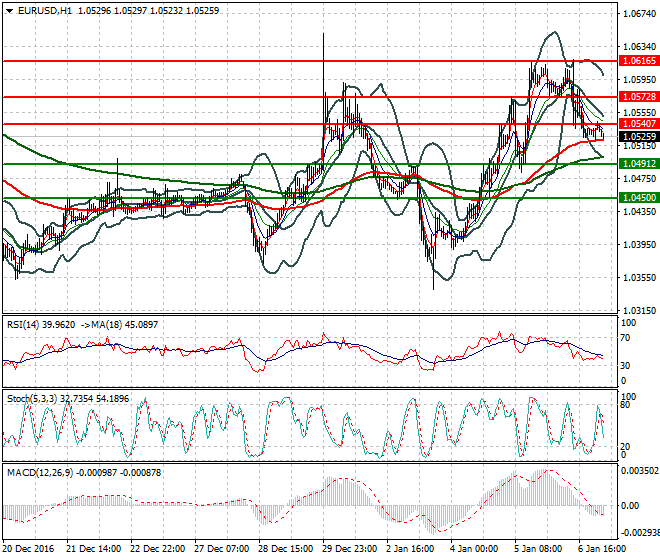Click the Stochastic scale value 80

625,405
